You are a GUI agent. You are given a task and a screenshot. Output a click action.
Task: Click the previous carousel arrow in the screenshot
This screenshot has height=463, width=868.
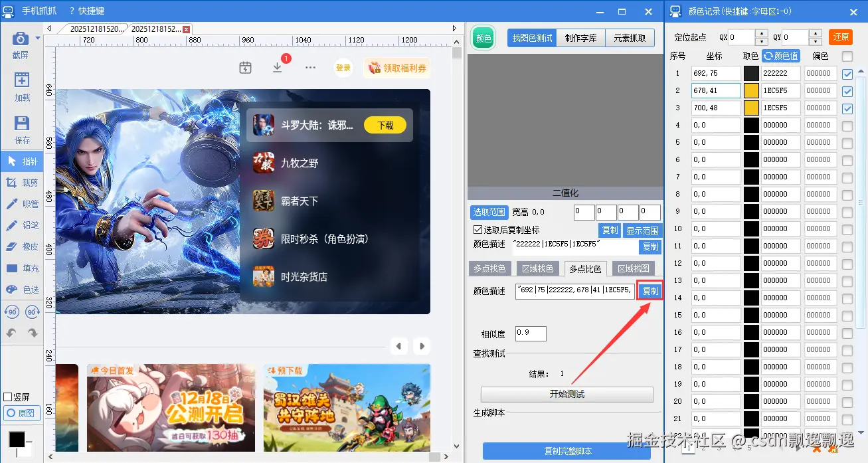[x=398, y=346]
